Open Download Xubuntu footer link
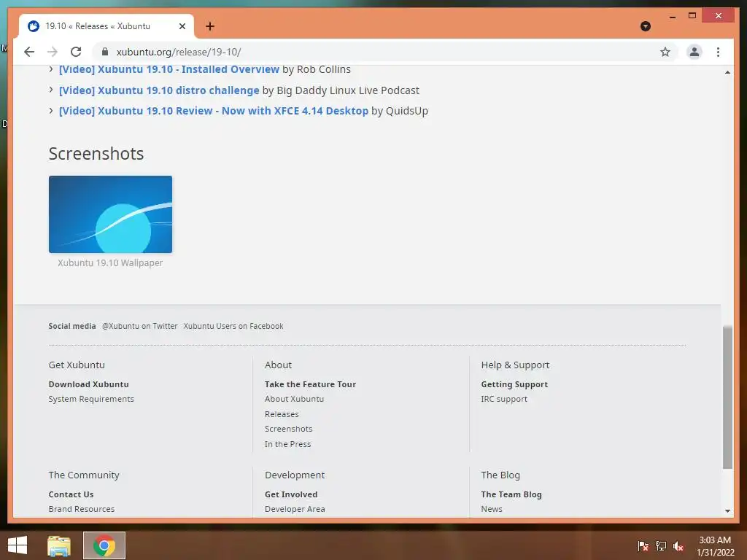Image resolution: width=747 pixels, height=560 pixels. point(88,384)
